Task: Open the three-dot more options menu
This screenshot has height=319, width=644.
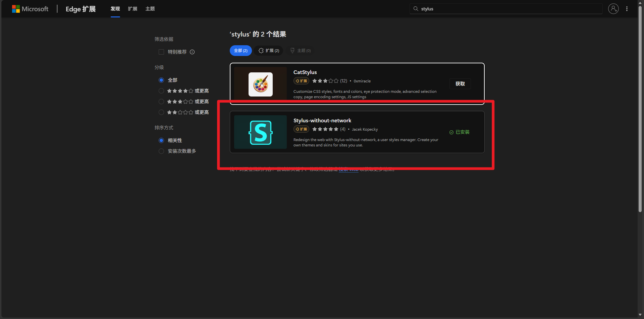Action: (x=627, y=9)
